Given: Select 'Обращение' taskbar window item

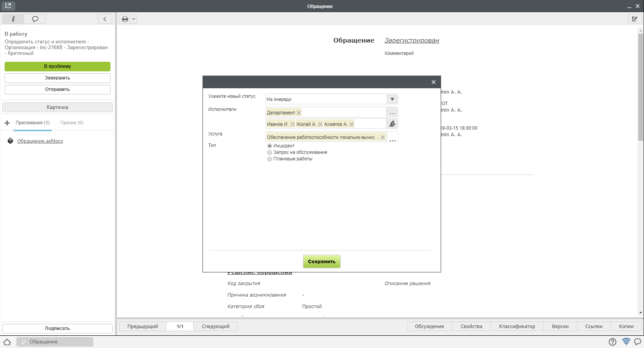Looking at the screenshot, I should 55,342.
